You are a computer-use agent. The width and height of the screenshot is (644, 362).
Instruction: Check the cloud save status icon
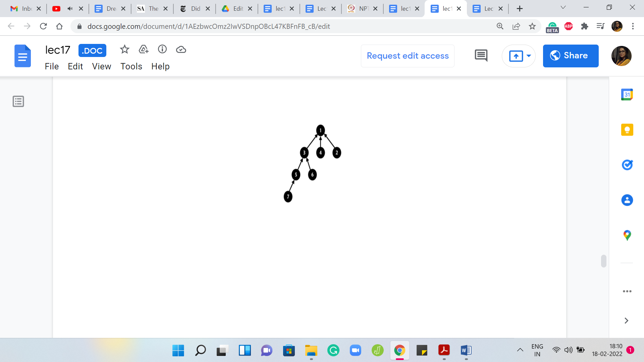coord(181,50)
